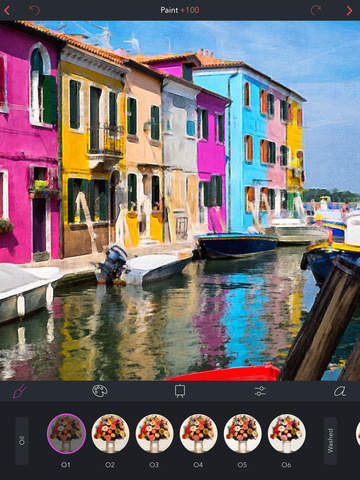
Task: Select the paintbrush style tool
Action: coord(19,391)
